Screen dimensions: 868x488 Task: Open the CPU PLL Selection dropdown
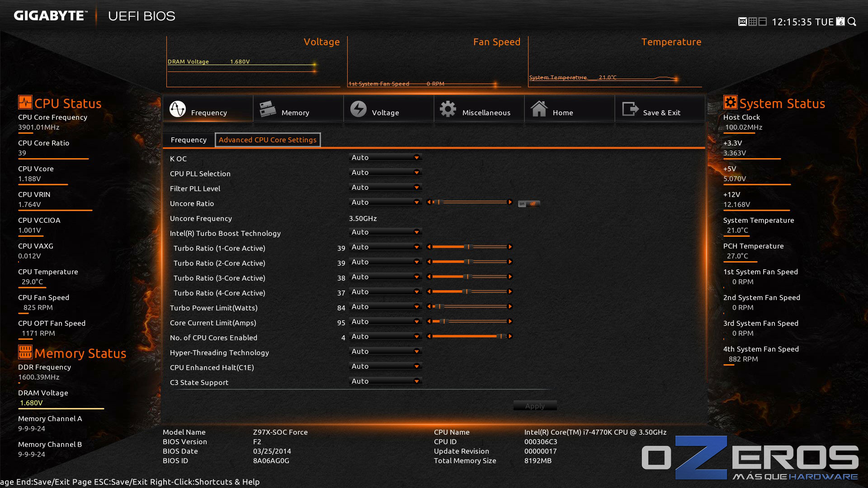point(385,172)
